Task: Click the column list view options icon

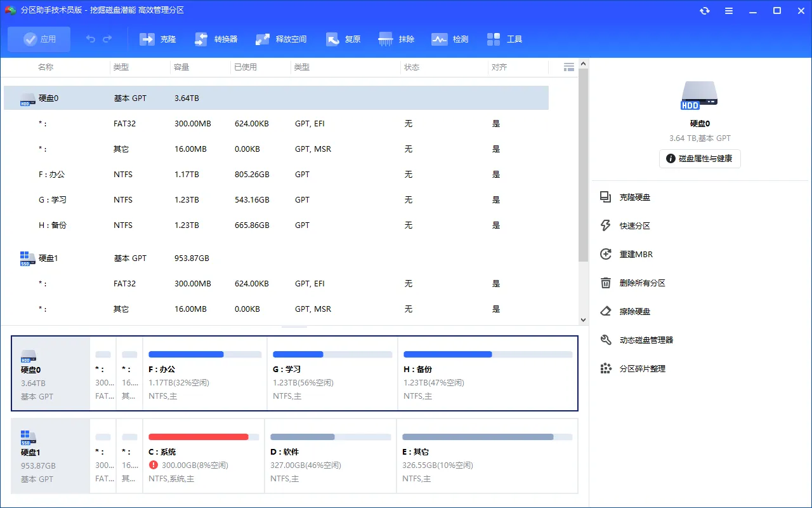Action: pyautogui.click(x=569, y=67)
